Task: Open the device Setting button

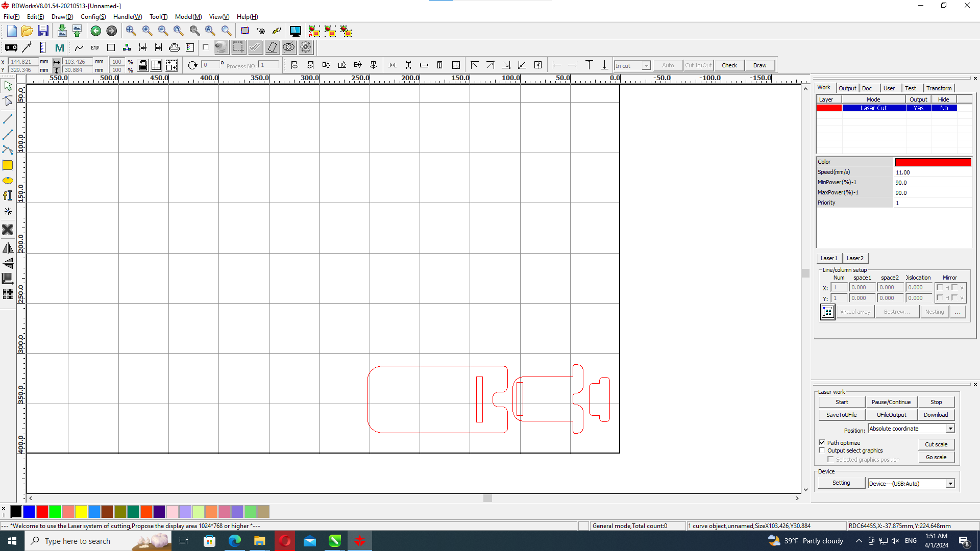Action: pyautogui.click(x=841, y=483)
